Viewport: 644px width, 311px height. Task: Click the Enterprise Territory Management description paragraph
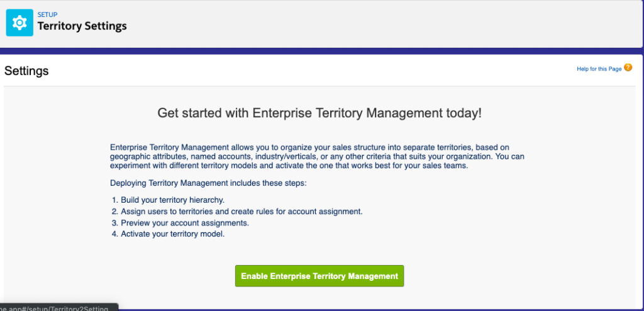pos(317,157)
